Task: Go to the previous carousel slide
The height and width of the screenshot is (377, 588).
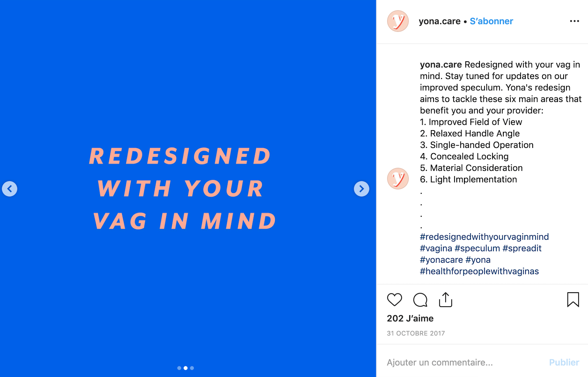Action: (x=9, y=189)
